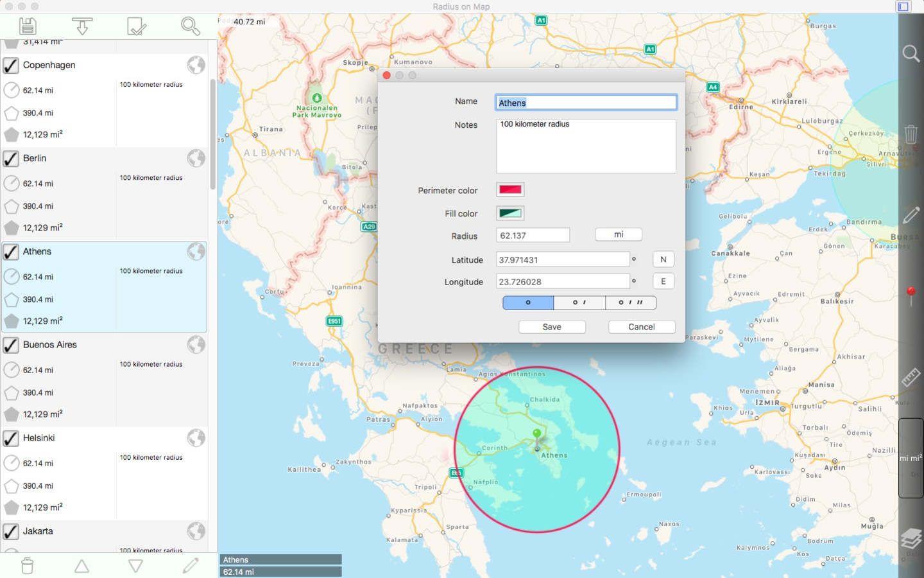924x578 pixels.
Task: Select degrees minutes format segment
Action: (579, 302)
